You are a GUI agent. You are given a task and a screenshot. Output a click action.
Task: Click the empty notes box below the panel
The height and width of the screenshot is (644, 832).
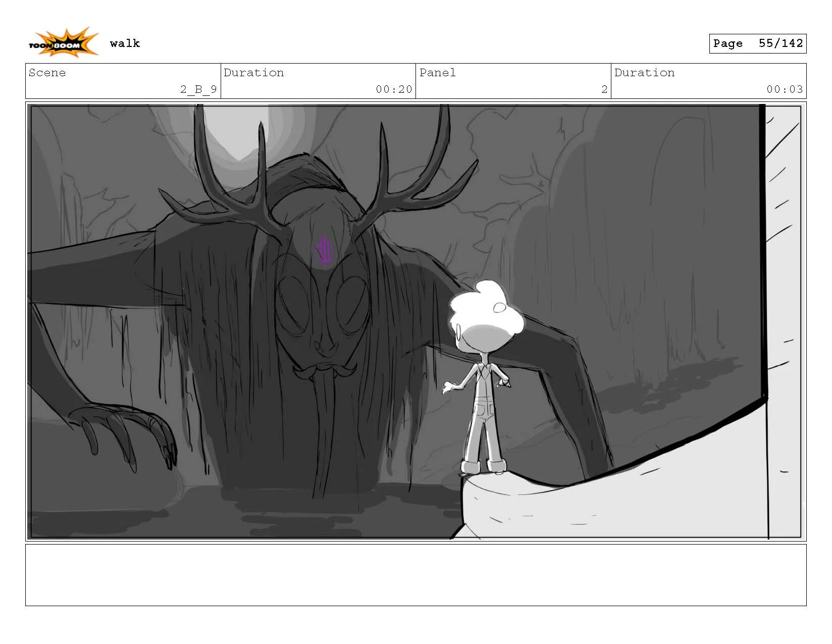(415, 575)
